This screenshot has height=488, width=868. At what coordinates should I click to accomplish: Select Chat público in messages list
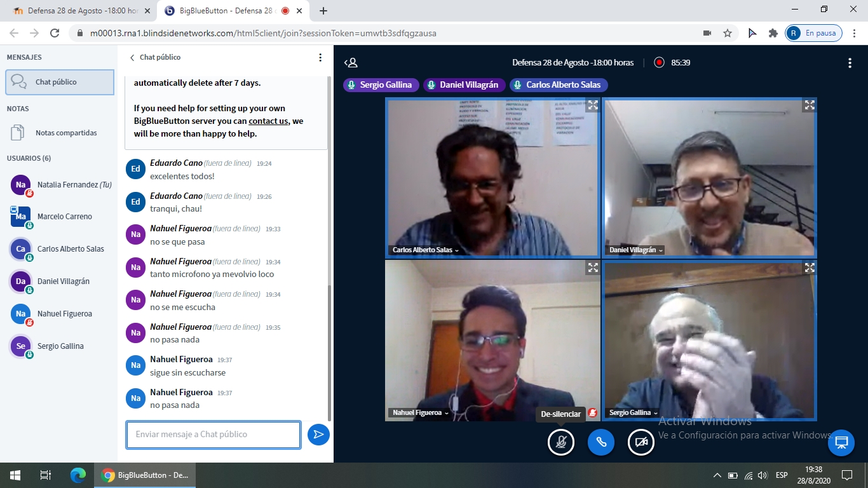click(x=60, y=83)
